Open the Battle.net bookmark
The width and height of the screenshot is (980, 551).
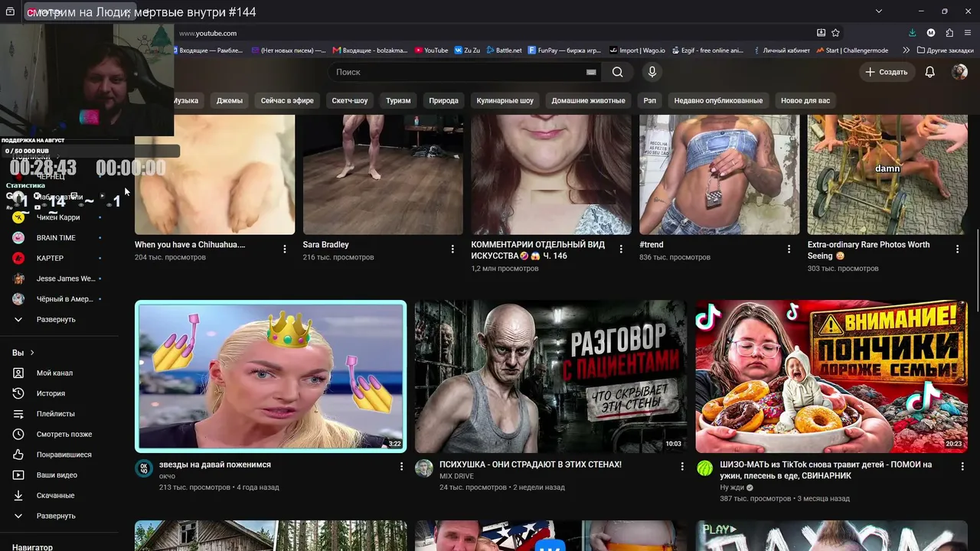[x=503, y=51]
